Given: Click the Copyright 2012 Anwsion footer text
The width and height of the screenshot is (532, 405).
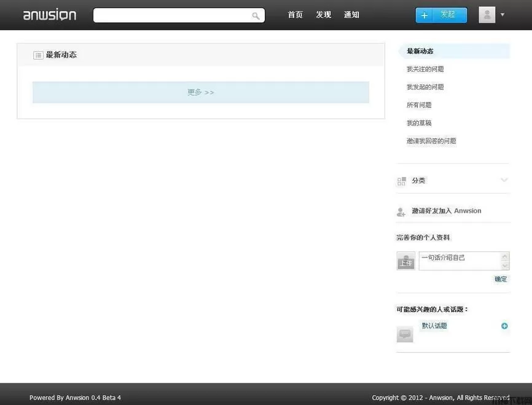Looking at the screenshot, I should coord(440,398).
